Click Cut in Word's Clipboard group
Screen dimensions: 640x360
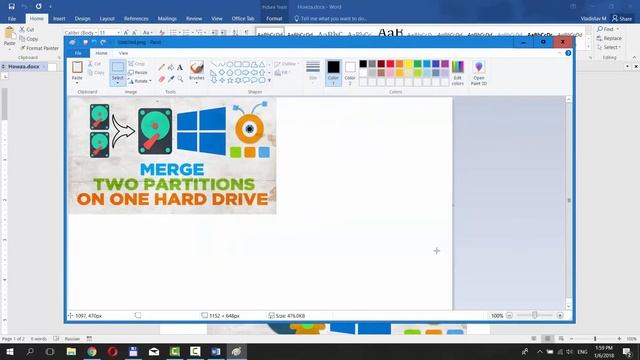pos(27,29)
